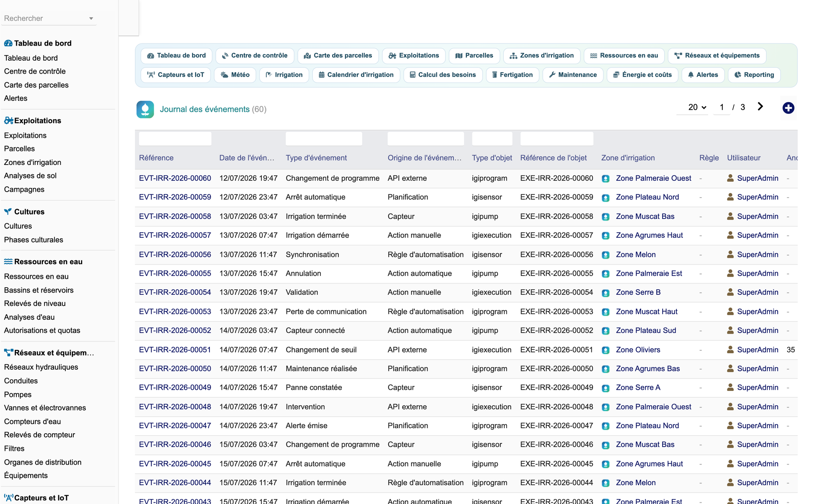Open the Énergie et coûts tab

tap(642, 75)
